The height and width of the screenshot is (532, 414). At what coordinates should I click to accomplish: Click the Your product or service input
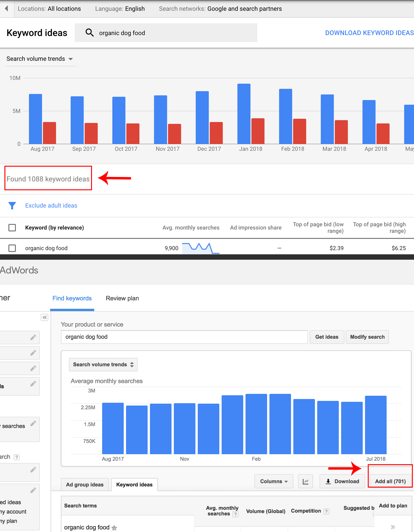click(x=184, y=337)
